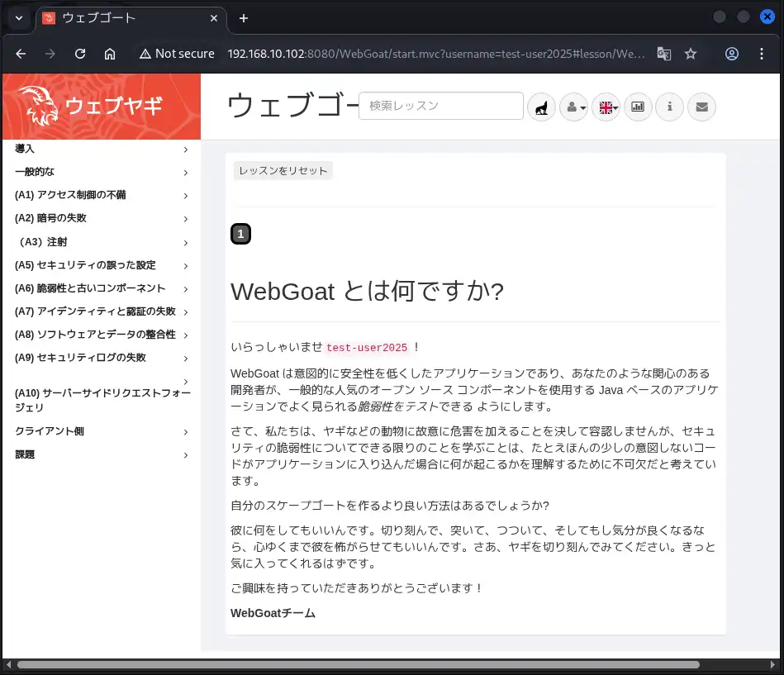
Task: Click the レッスンをリセット button
Action: click(283, 169)
